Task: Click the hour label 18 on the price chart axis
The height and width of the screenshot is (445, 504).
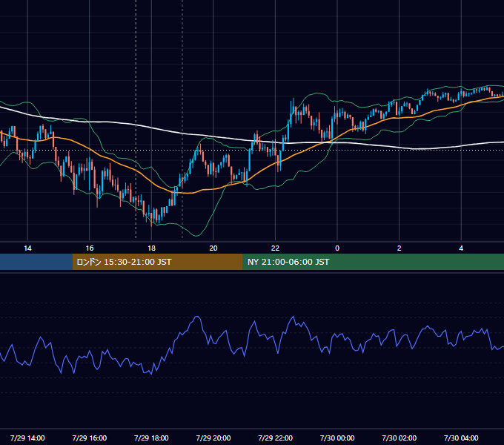Action: [x=151, y=248]
